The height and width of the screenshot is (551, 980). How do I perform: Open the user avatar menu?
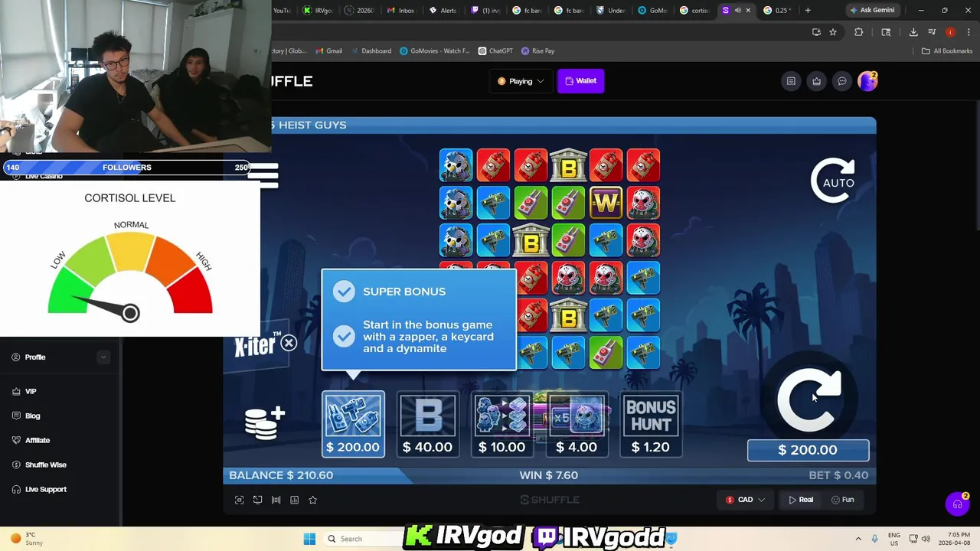(867, 81)
